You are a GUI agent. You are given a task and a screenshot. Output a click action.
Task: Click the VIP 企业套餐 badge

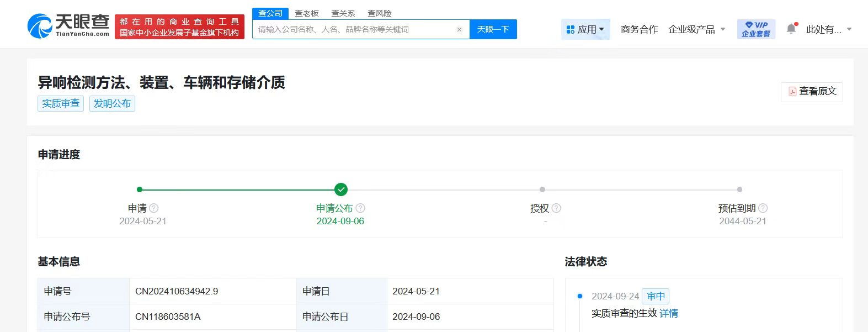pyautogui.click(x=756, y=29)
